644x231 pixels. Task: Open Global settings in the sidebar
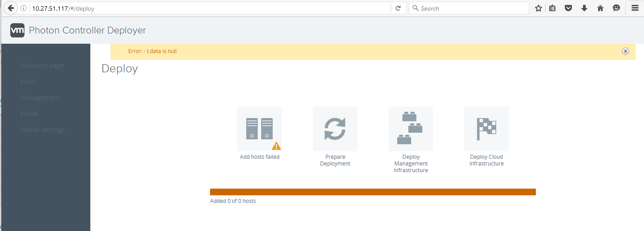(43, 130)
